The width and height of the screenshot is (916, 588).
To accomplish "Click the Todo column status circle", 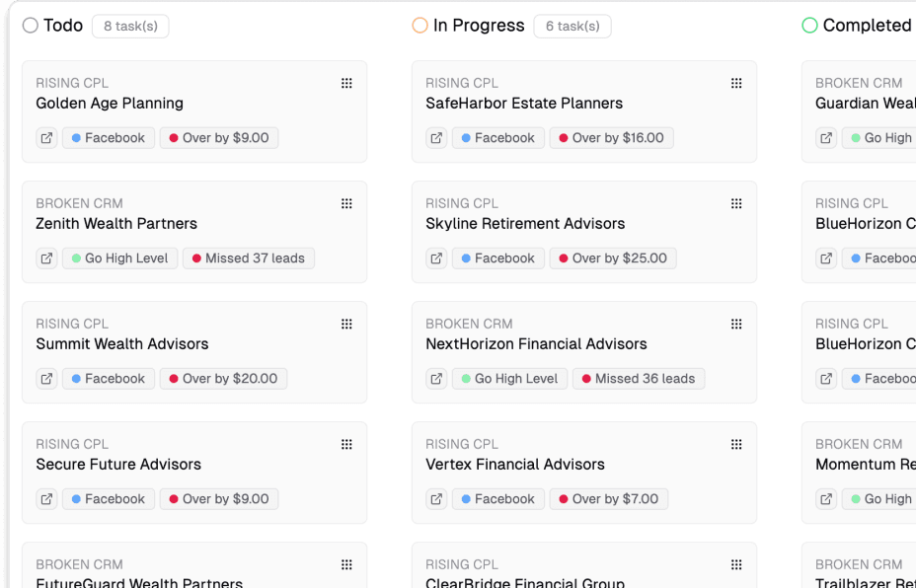I will 31,26.
